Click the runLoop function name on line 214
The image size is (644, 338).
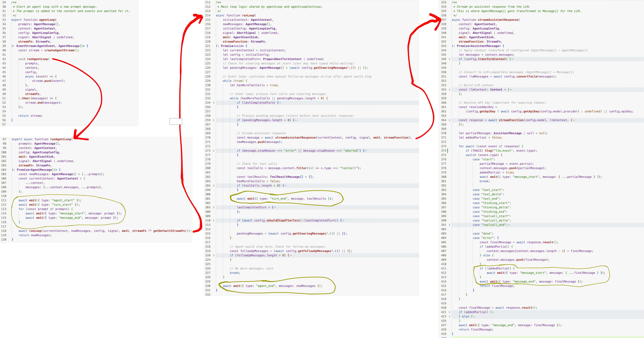tap(248, 15)
